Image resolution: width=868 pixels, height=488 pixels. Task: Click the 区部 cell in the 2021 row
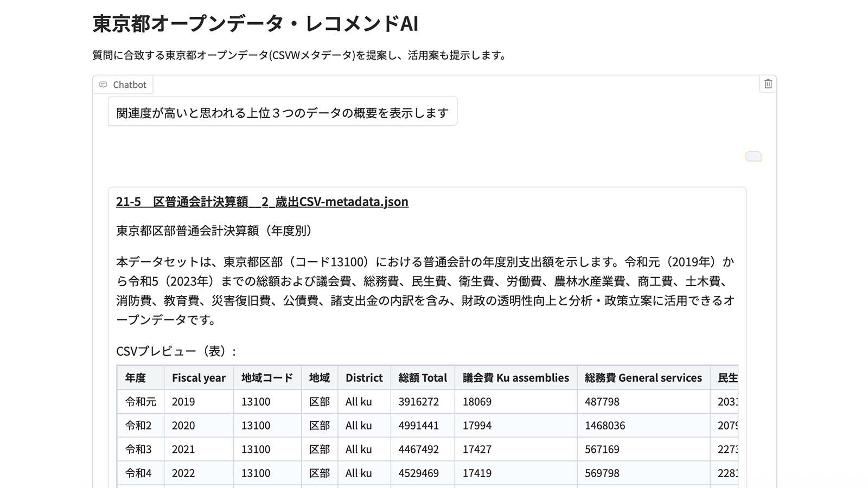coord(320,450)
